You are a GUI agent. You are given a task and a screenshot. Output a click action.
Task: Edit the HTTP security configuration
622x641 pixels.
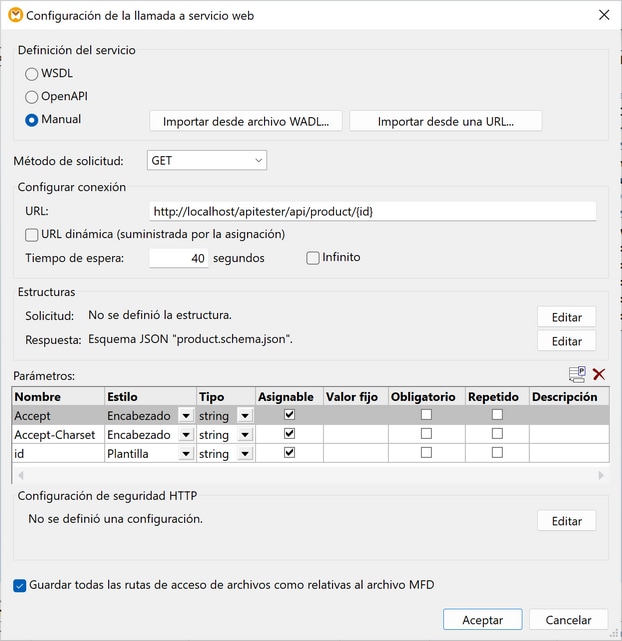pos(566,521)
